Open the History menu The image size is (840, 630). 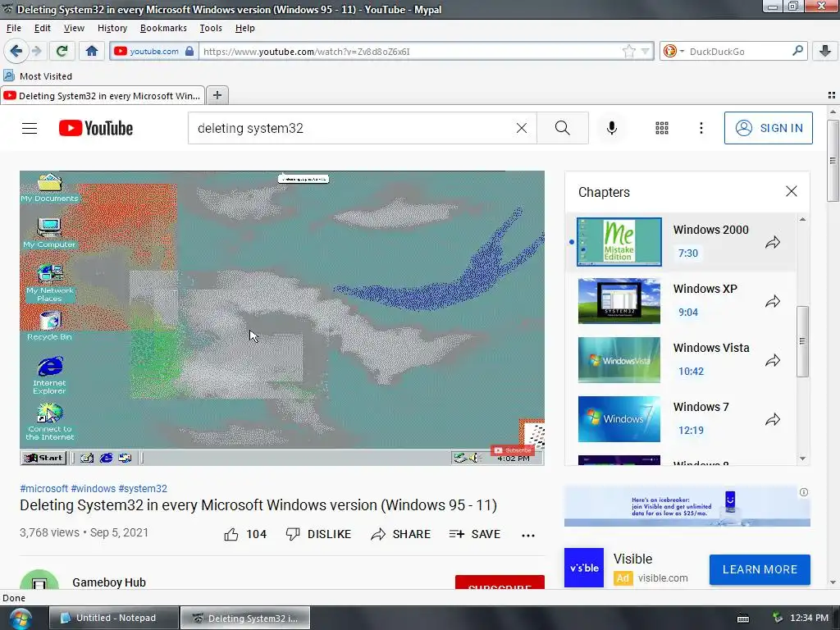112,28
